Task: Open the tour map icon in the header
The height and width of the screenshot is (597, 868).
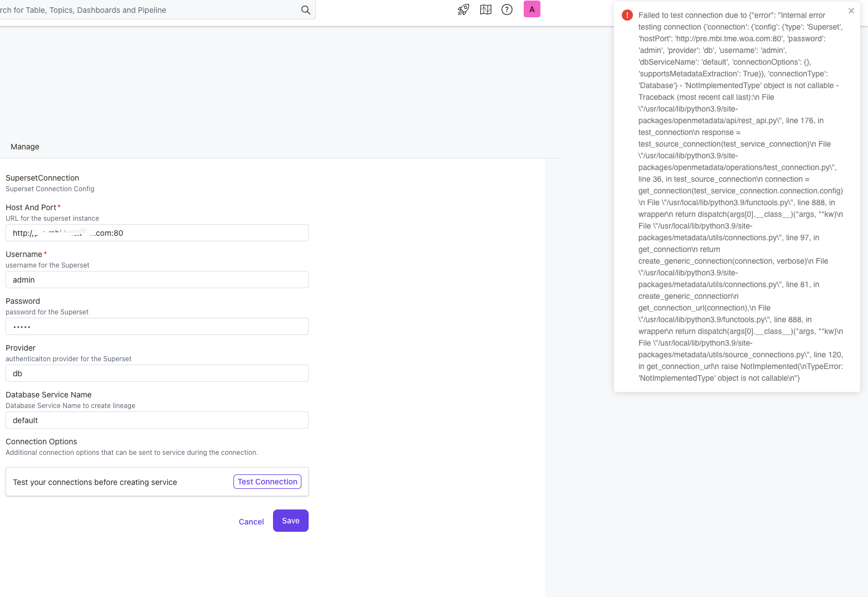Action: (x=485, y=9)
